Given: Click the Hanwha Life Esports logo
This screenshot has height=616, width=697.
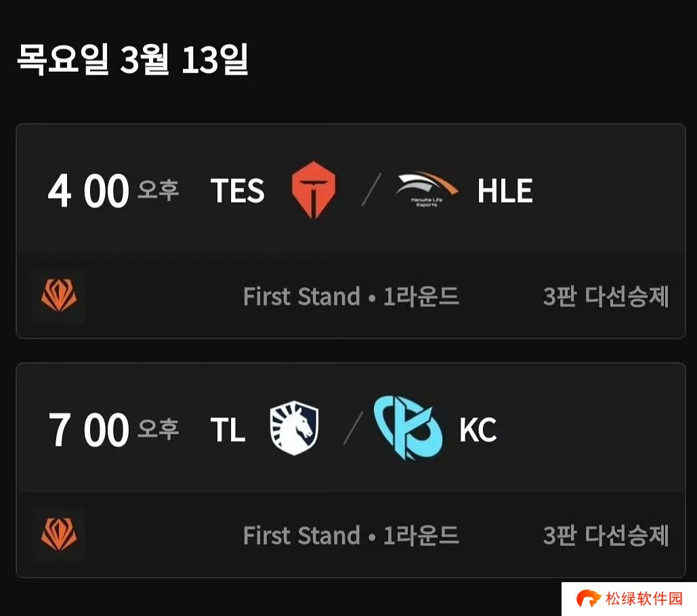Looking at the screenshot, I should click(x=426, y=190).
